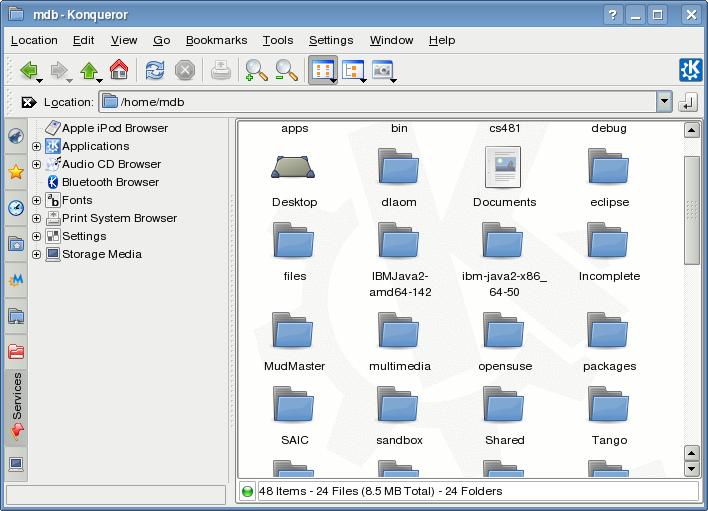Click the Go button beside location bar
708x511 pixels.
pyautogui.click(x=688, y=102)
